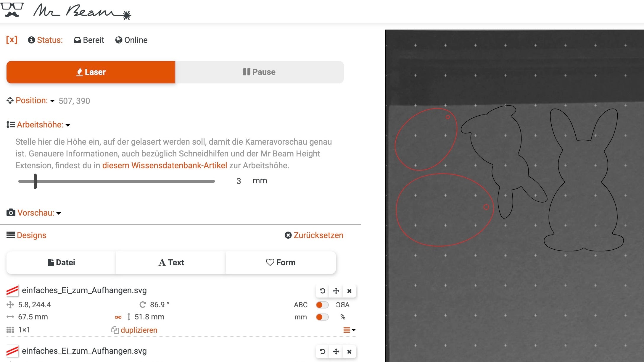Toggle the proportional lock infinity icon

118,317
